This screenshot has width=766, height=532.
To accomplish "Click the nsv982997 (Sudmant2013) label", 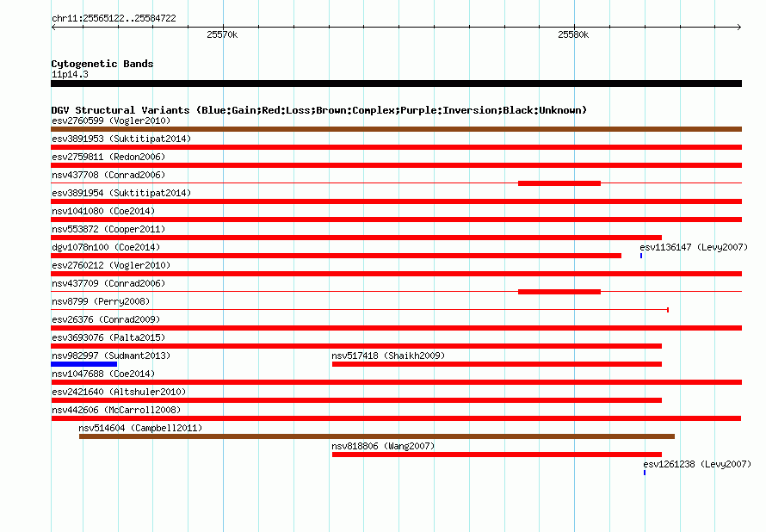I will point(111,356).
